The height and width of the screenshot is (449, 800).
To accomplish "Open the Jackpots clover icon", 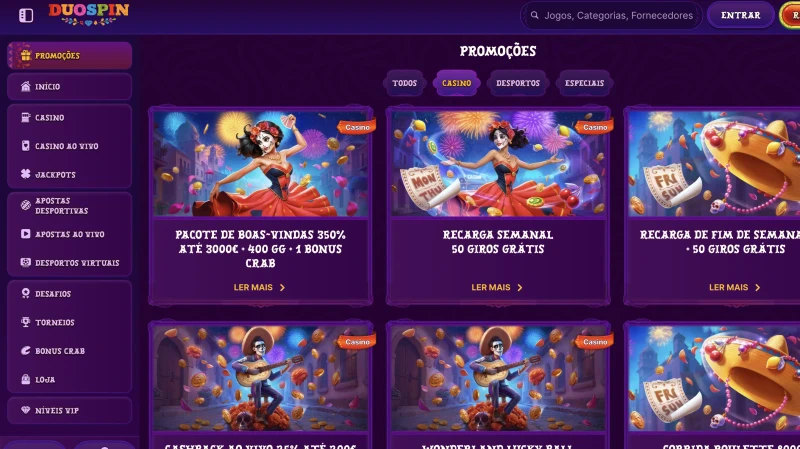I will 26,174.
